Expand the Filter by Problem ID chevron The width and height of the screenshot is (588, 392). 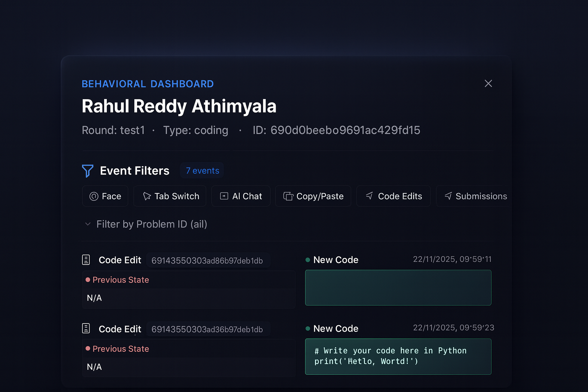[x=88, y=224]
